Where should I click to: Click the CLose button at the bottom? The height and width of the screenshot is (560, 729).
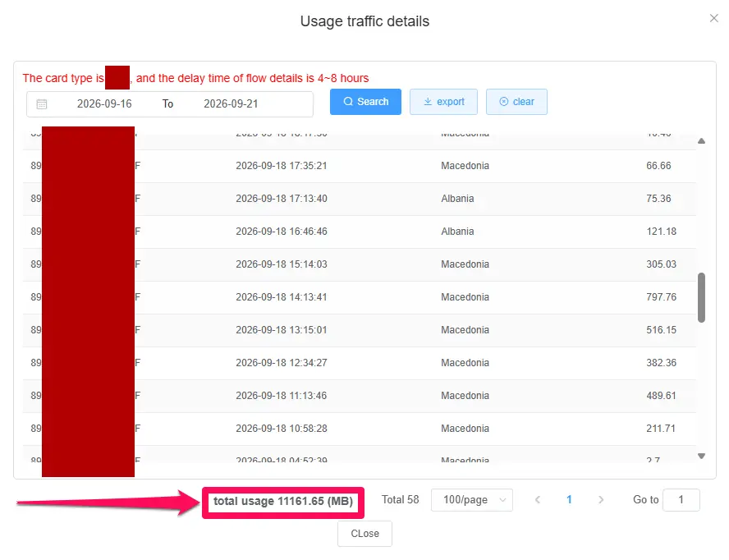(x=365, y=534)
